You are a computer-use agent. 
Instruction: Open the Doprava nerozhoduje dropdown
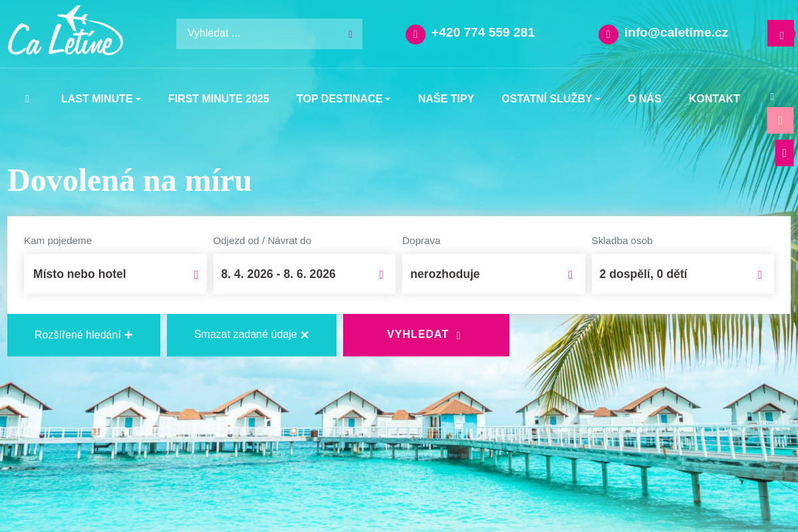[493, 274]
